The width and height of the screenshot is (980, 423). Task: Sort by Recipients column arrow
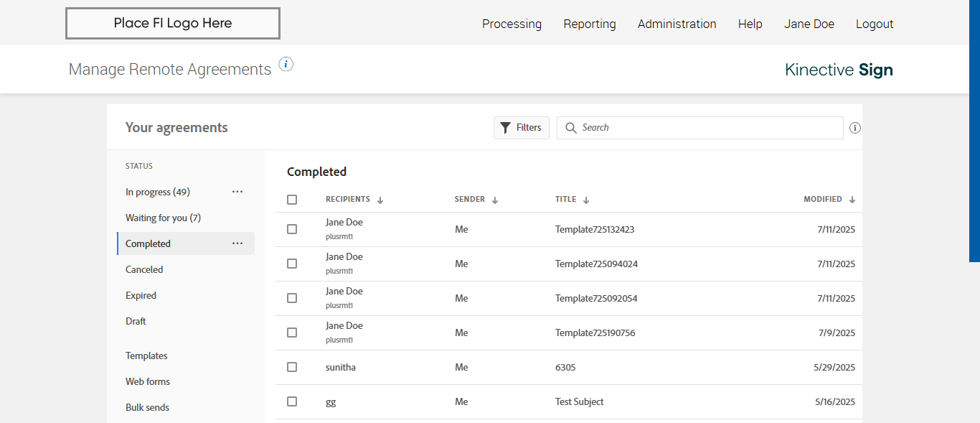coord(380,200)
